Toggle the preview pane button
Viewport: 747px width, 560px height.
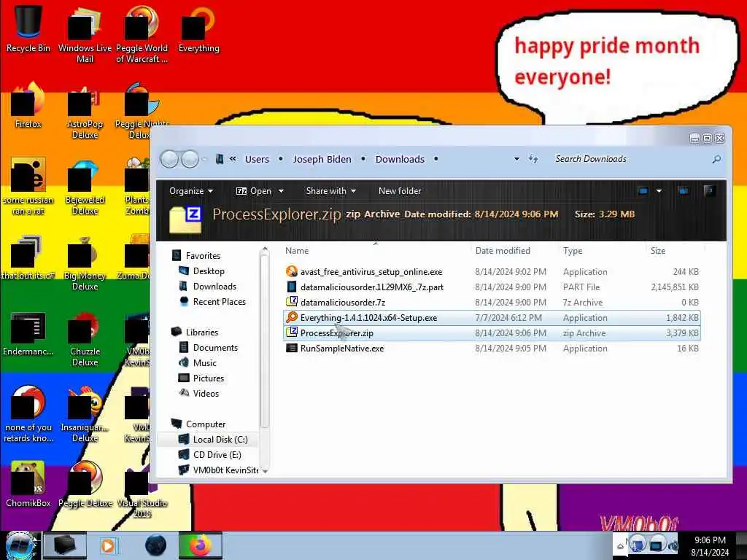click(683, 191)
